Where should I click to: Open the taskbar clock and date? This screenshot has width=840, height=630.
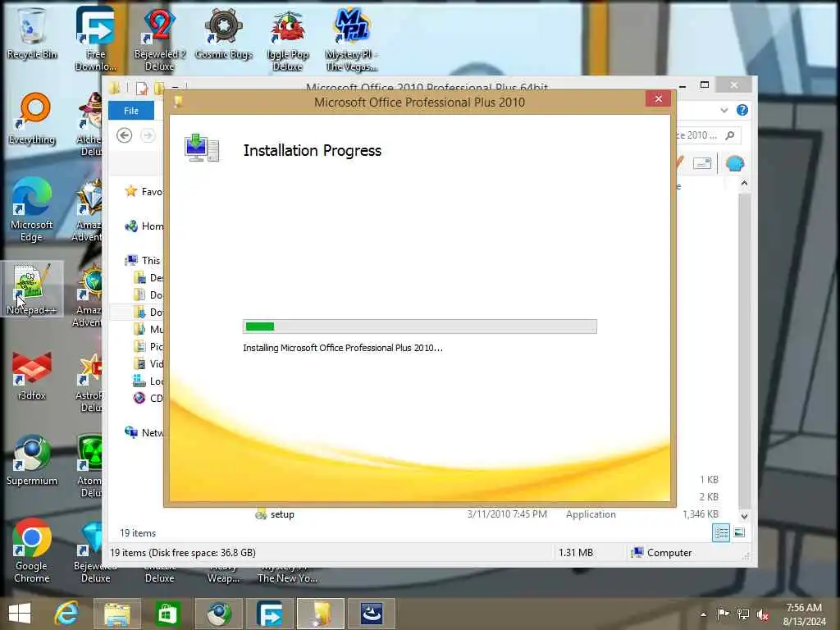804,614
